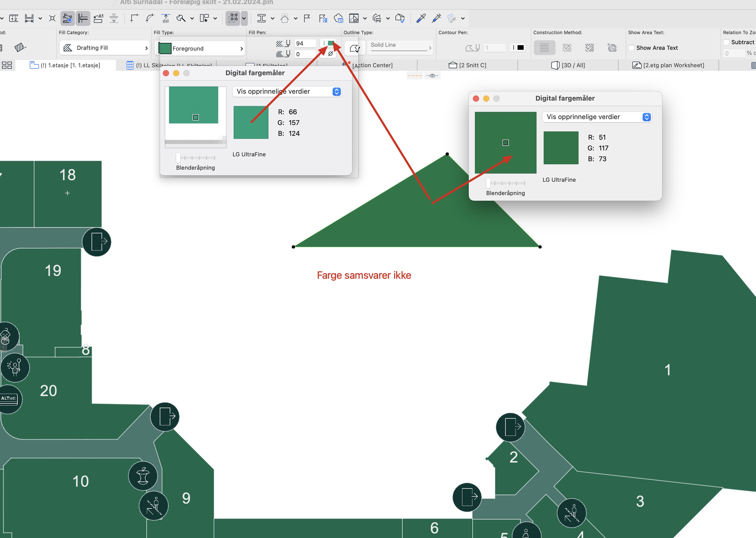Viewport: 756px width, 538px height.
Task: Click the guide lines toolbar icon
Action: coord(83,18)
